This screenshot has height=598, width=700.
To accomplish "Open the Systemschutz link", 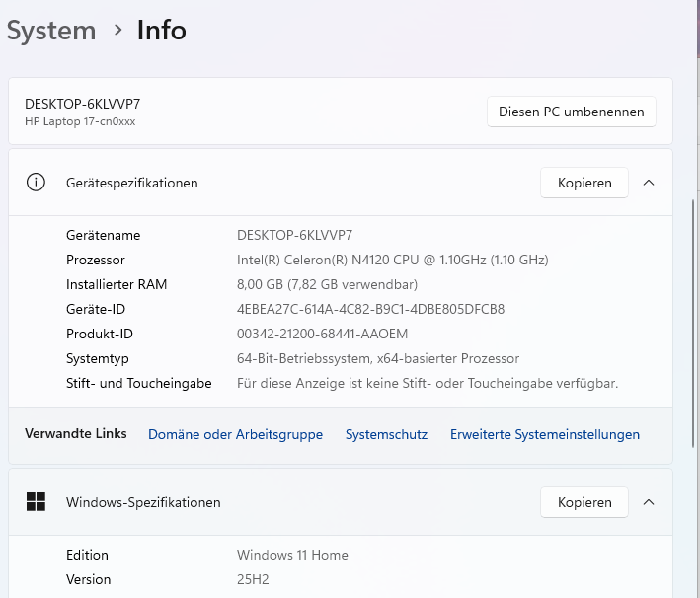I will tap(386, 434).
